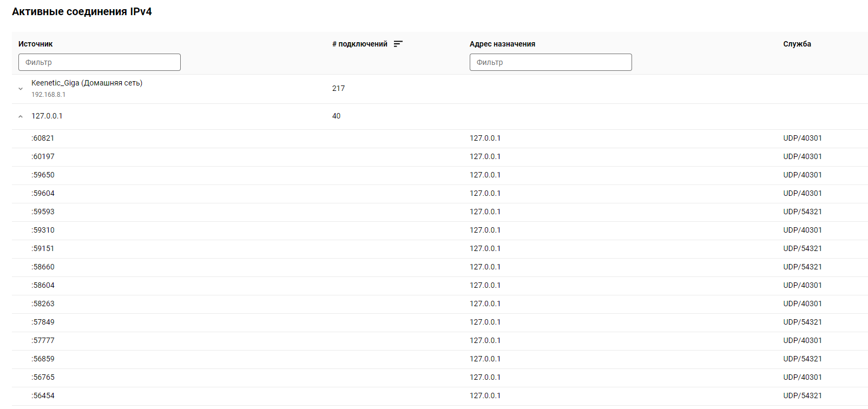
Task: Focus the Адрес назначения filter field
Action: 550,62
